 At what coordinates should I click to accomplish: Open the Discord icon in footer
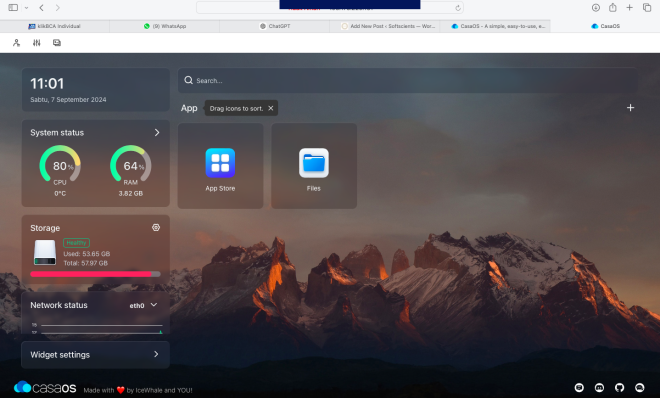(x=599, y=387)
